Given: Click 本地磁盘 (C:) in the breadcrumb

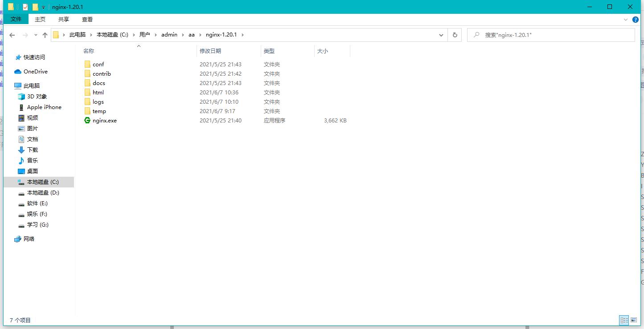Looking at the screenshot, I should point(112,35).
